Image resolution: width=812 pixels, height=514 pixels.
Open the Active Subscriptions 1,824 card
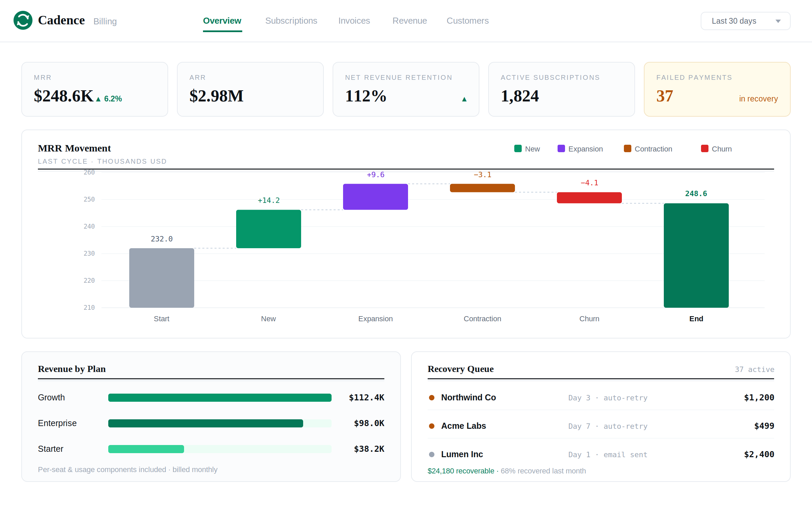pos(562,89)
